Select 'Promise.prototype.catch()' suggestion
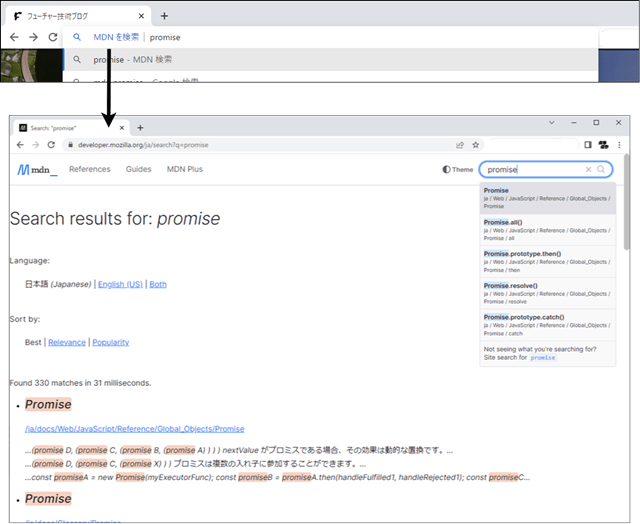The width and height of the screenshot is (640, 524). (548, 325)
